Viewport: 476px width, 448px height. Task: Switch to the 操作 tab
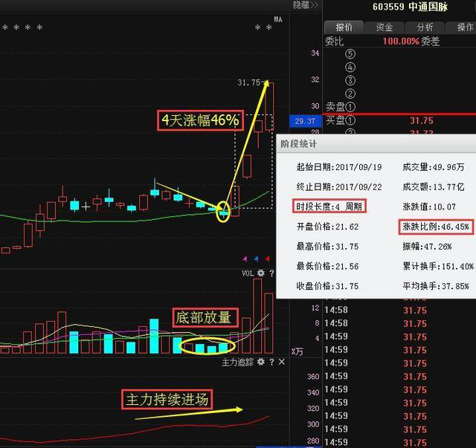pos(463,27)
